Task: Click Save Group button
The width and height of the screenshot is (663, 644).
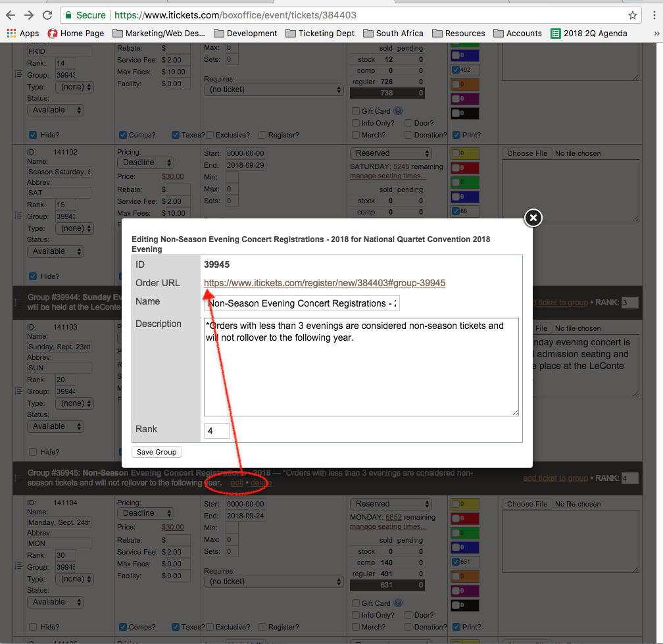Action: pos(157,452)
